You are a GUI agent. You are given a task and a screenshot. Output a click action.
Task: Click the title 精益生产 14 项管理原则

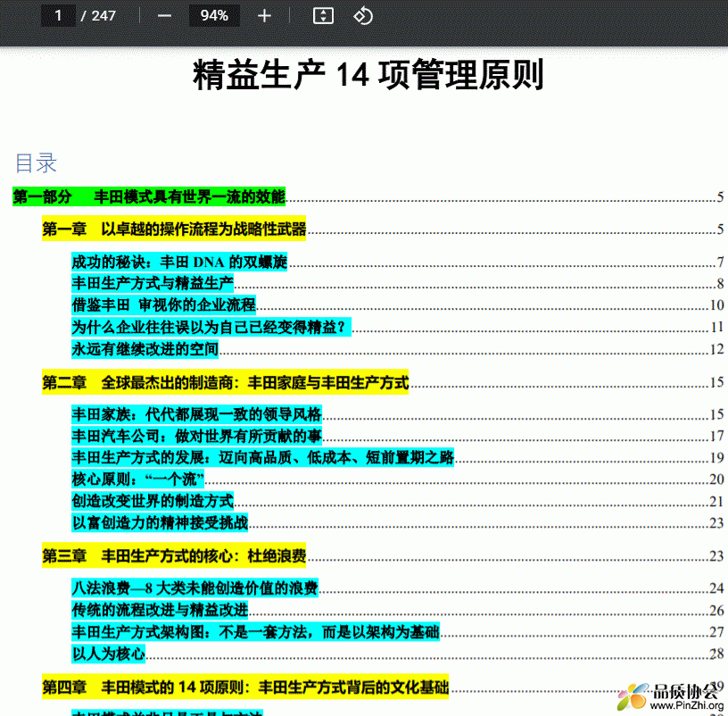coord(368,75)
